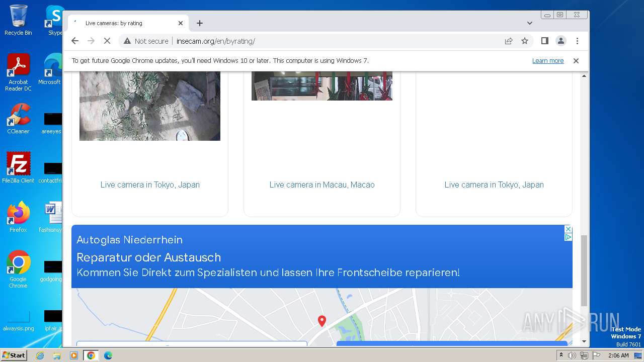Select the CCleaner desktop shortcut

click(x=18, y=119)
